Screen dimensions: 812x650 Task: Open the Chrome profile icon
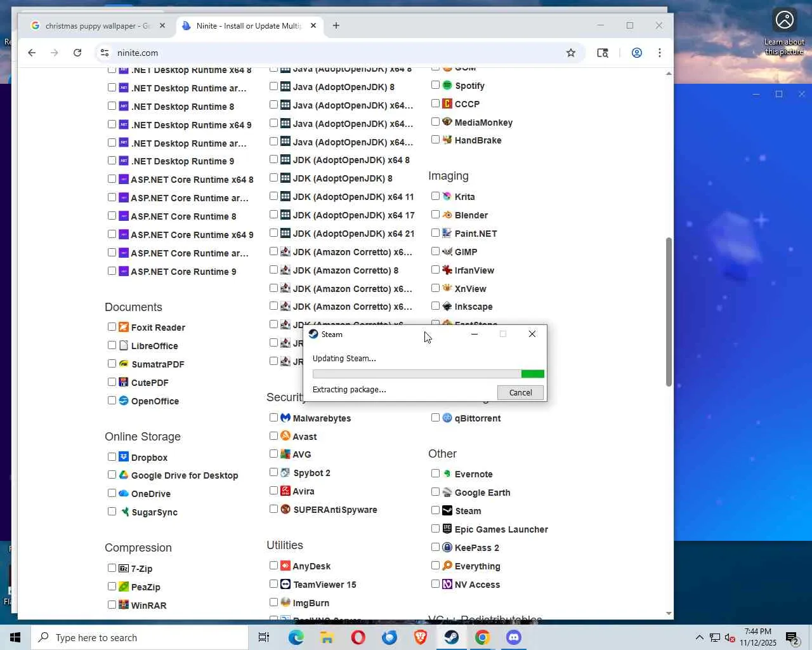tap(637, 53)
